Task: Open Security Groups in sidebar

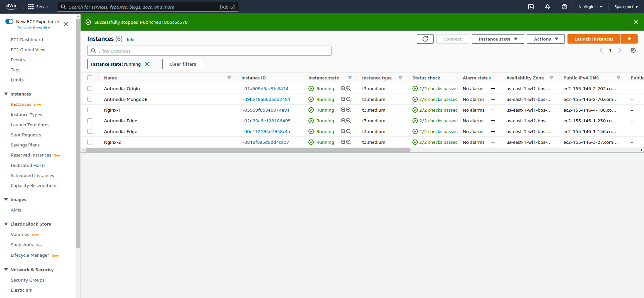Action: pyautogui.click(x=28, y=280)
